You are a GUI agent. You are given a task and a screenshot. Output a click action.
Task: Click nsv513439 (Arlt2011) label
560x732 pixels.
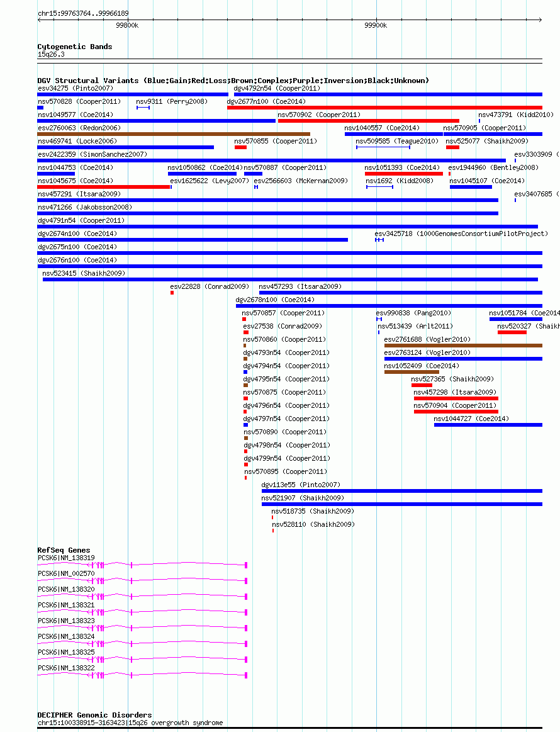(415, 326)
